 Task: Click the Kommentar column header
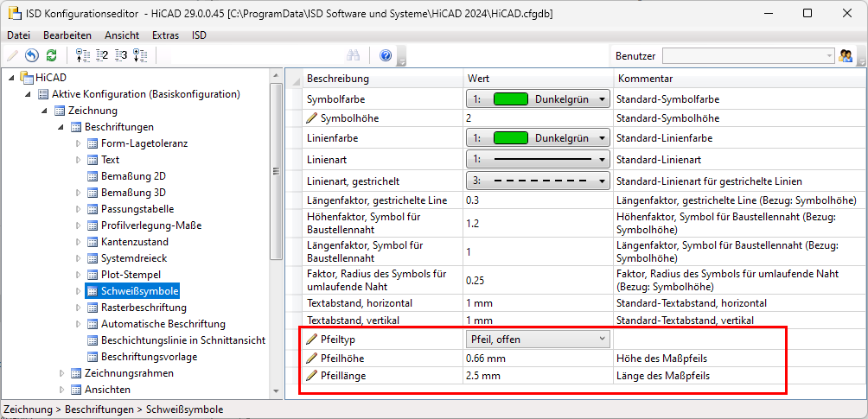coord(738,79)
